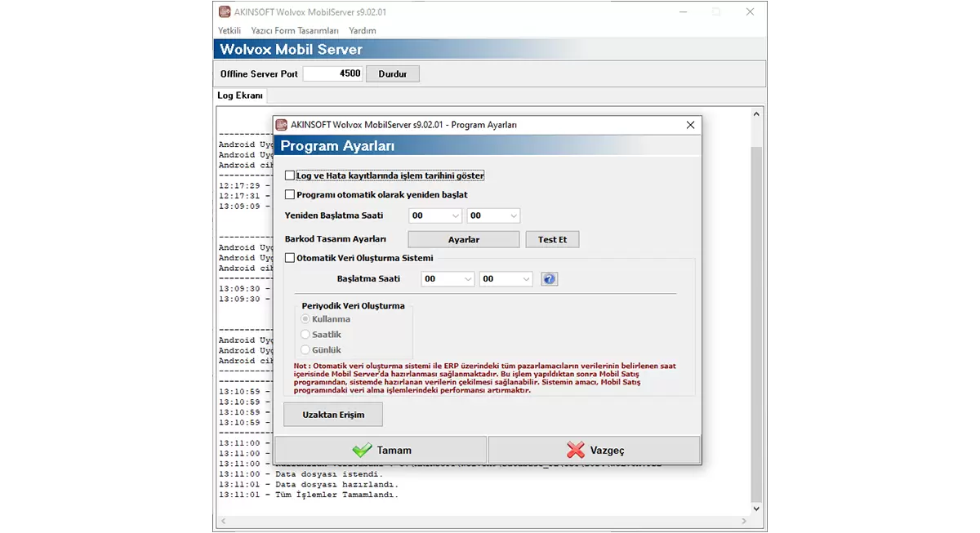Open the Yardım menu

(363, 30)
